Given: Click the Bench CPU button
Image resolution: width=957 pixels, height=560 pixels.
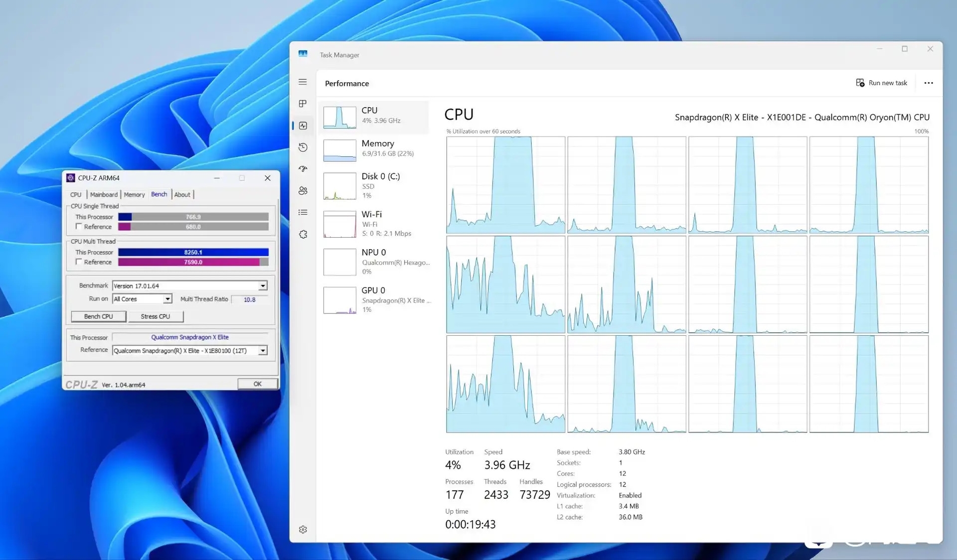Looking at the screenshot, I should [98, 316].
